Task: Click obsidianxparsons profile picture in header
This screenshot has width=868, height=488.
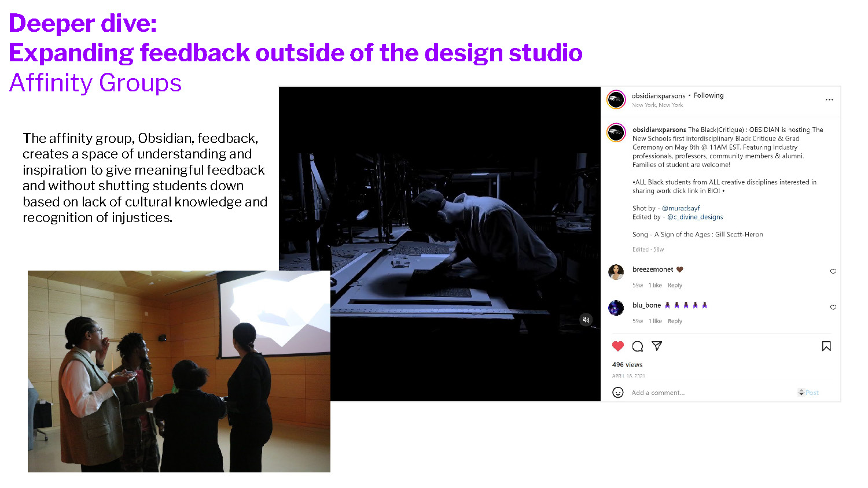Action: point(616,99)
